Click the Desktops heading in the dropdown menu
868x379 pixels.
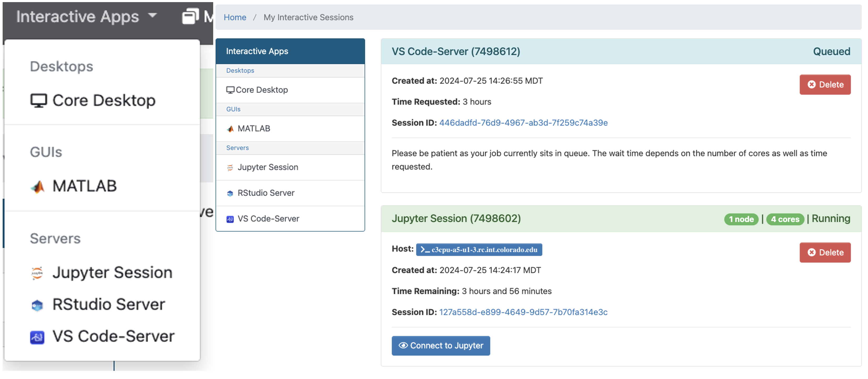click(62, 66)
